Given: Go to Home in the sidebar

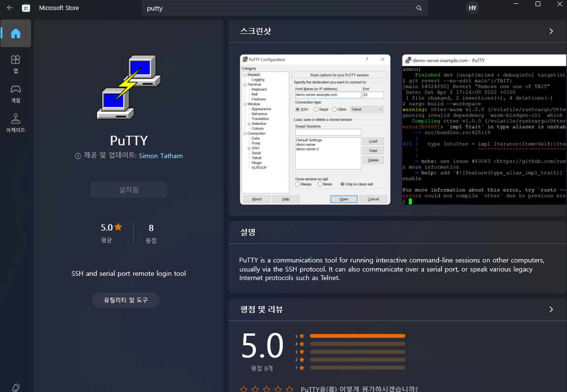Looking at the screenshot, I should coord(16,33).
